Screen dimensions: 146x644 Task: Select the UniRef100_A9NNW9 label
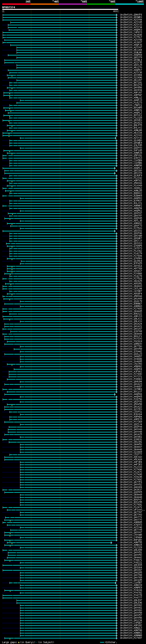[x=131, y=635]
